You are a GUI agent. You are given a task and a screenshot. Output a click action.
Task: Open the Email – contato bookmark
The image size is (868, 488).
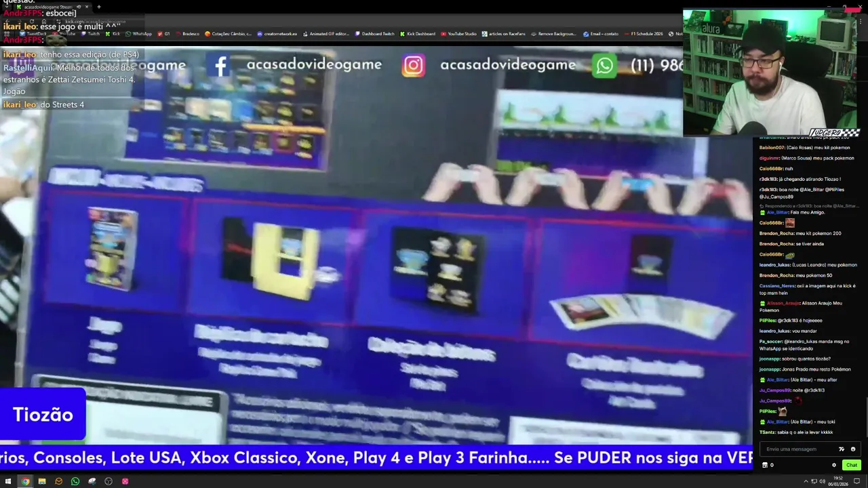[x=601, y=34]
